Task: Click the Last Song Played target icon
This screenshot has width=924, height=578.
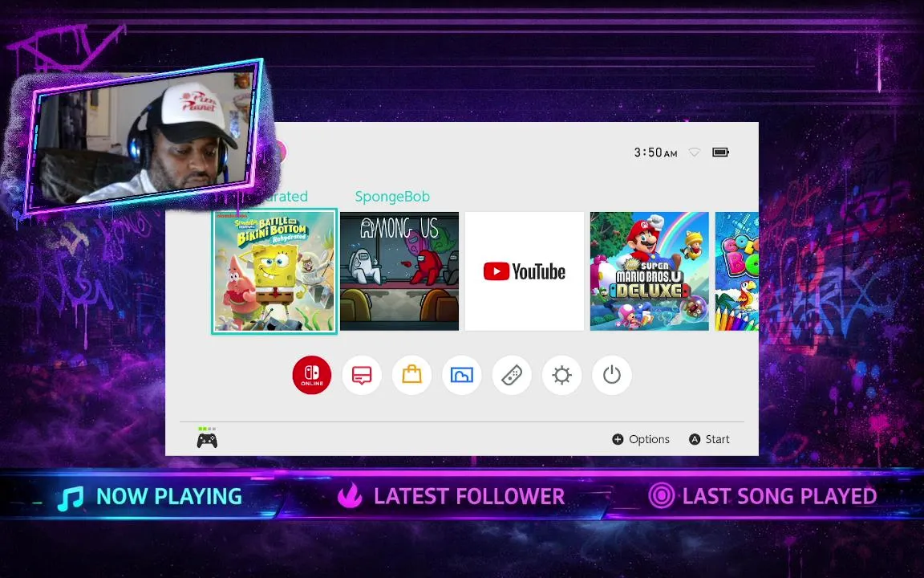Action: tap(661, 496)
